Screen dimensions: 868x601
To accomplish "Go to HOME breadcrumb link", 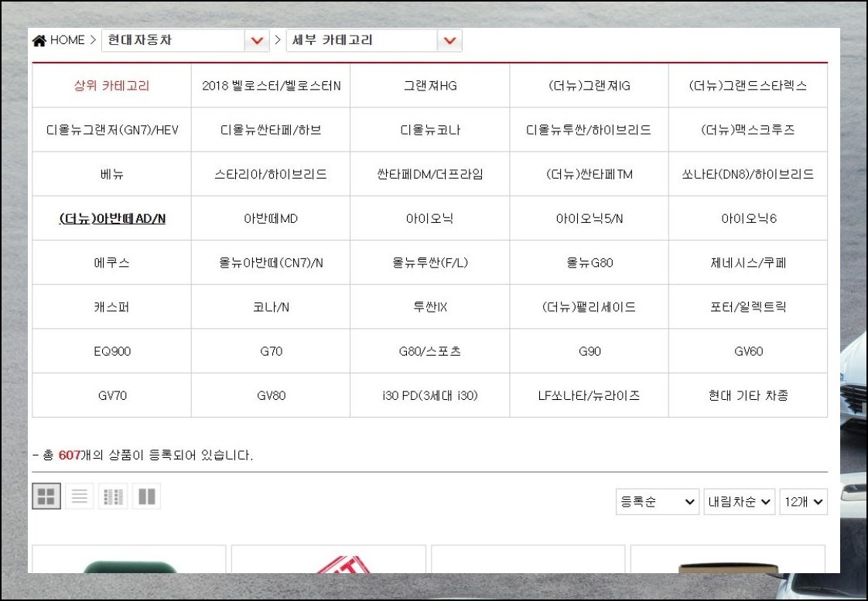I will pos(67,40).
